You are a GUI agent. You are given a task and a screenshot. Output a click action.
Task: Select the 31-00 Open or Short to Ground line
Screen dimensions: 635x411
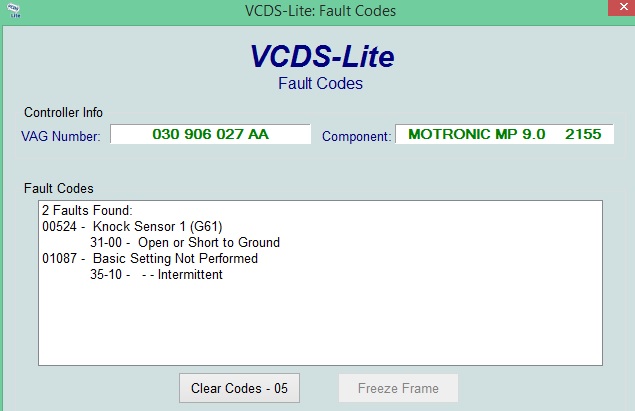(x=184, y=242)
